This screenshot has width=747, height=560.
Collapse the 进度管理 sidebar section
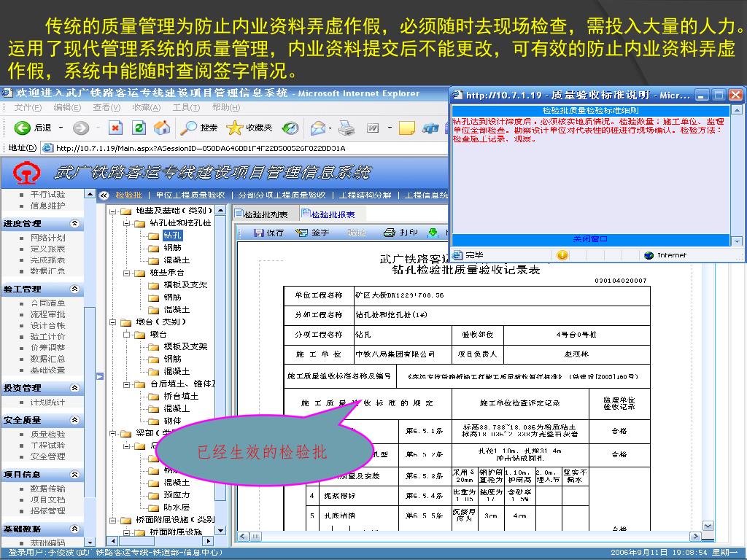pos(75,223)
